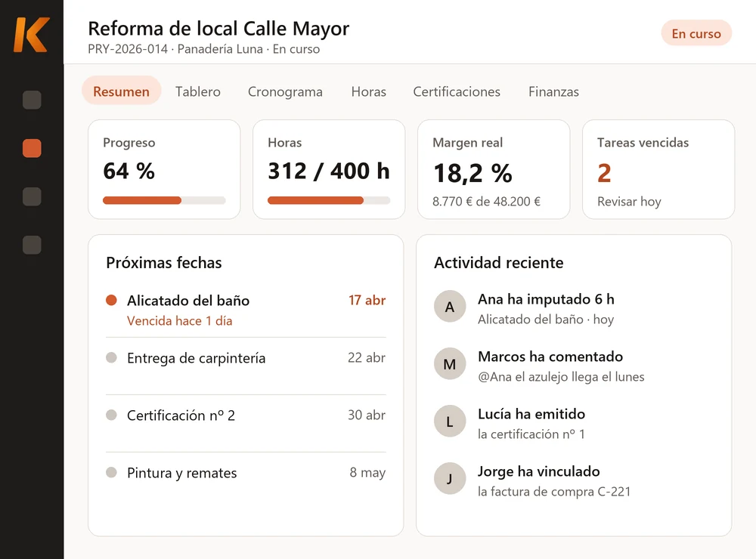Click Jorge's avatar circle labeled J
The image size is (756, 559).
point(450,478)
